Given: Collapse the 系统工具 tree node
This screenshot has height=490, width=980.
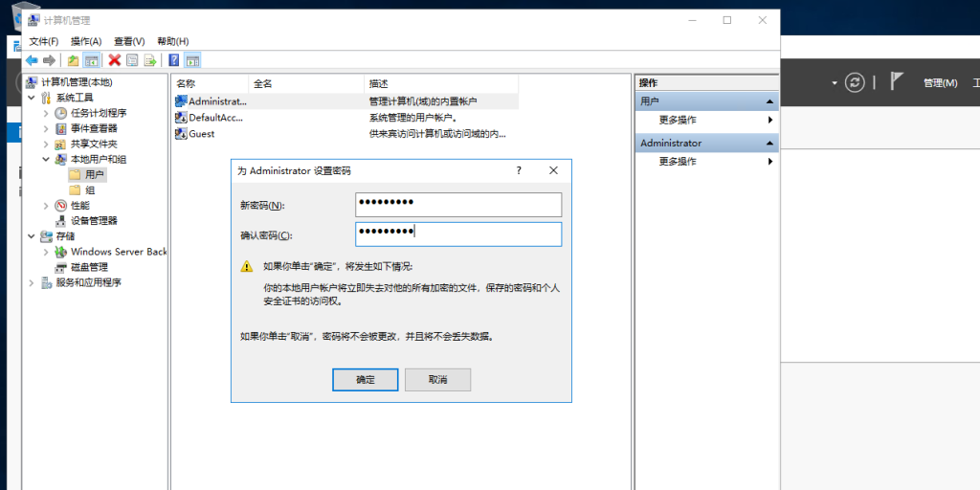Looking at the screenshot, I should coord(32,98).
